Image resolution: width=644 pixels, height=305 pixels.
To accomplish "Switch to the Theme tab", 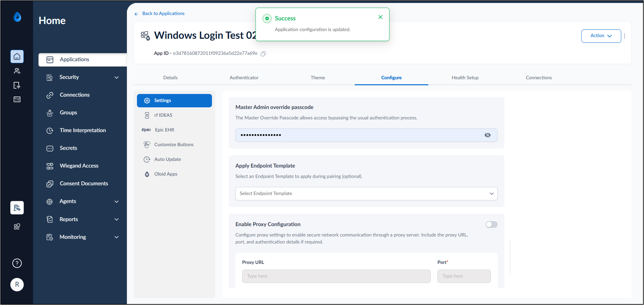I will point(318,78).
